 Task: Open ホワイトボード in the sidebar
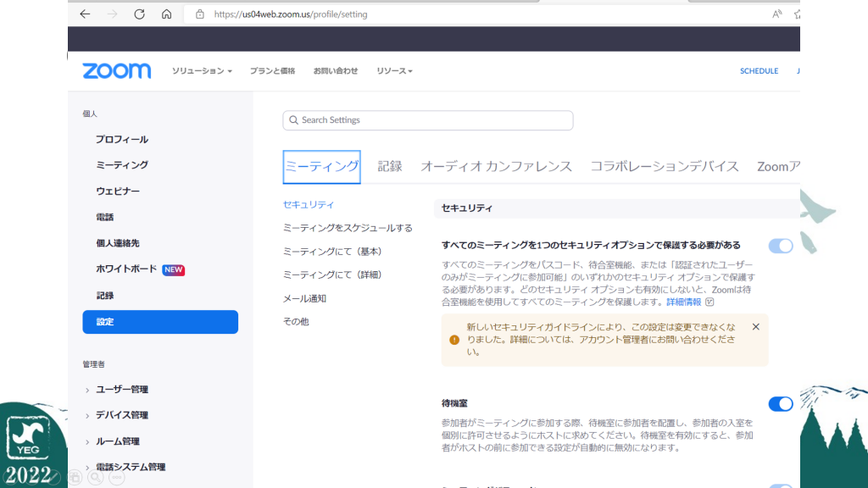click(x=126, y=269)
